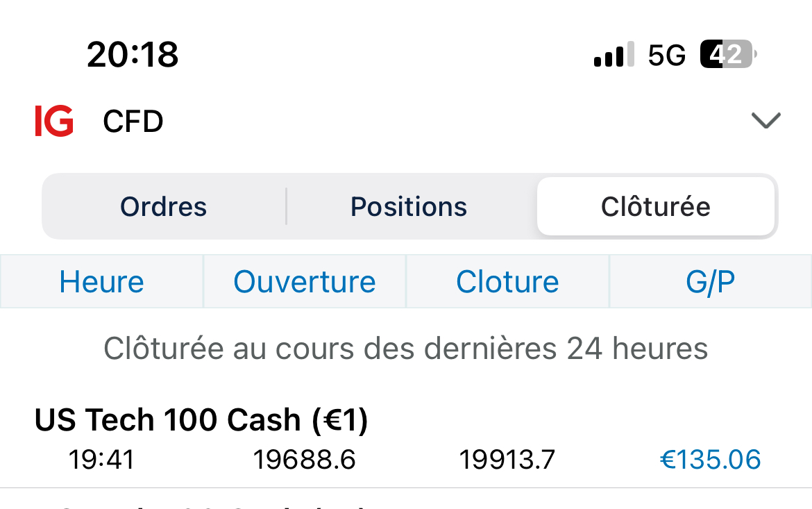
Task: Open the CFD account label
Action: (x=133, y=122)
